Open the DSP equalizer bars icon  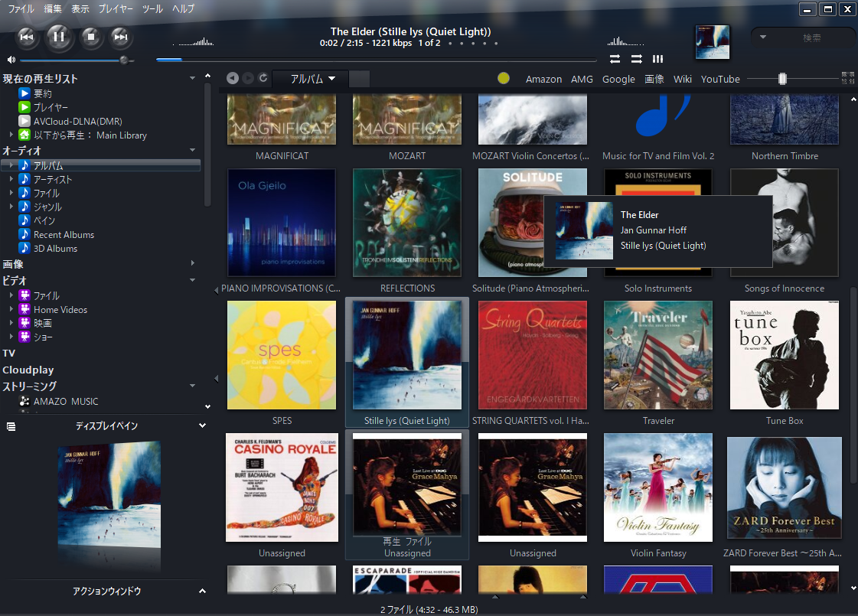pos(657,59)
